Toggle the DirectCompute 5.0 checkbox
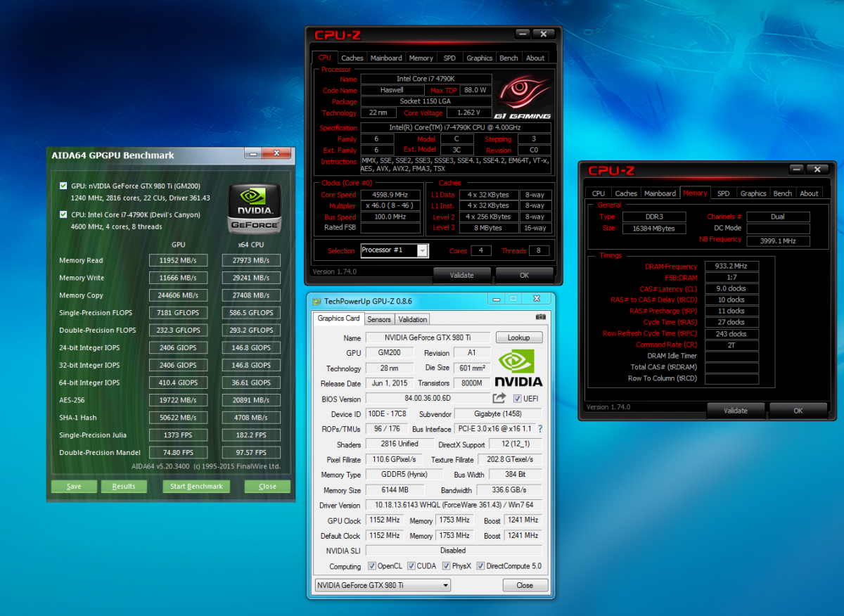 [480, 566]
